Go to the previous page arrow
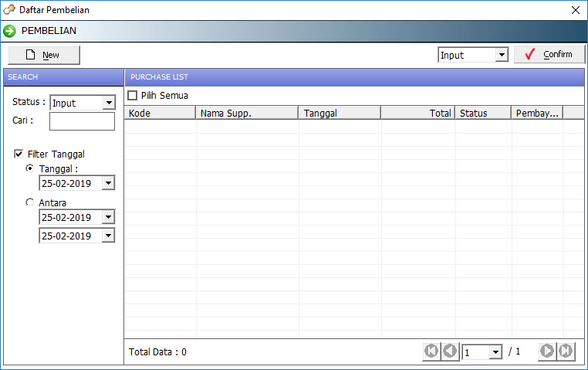The image size is (588, 370). point(449,351)
